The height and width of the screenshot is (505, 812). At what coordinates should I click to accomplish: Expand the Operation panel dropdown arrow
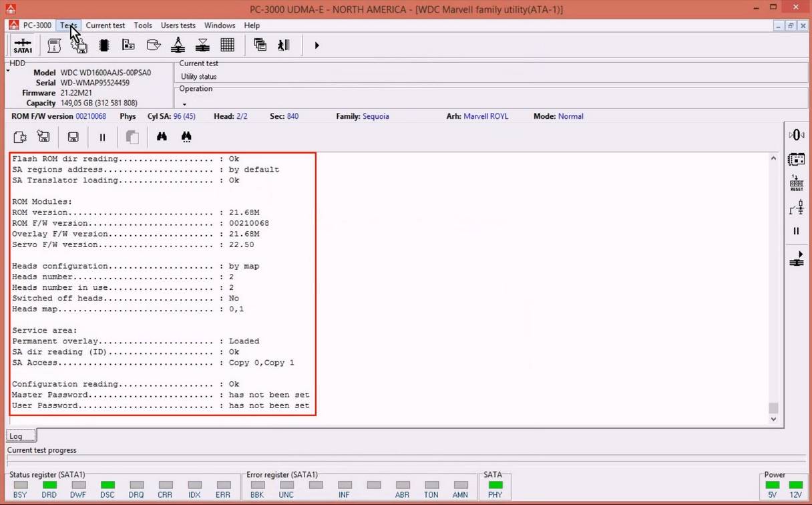[184, 104]
